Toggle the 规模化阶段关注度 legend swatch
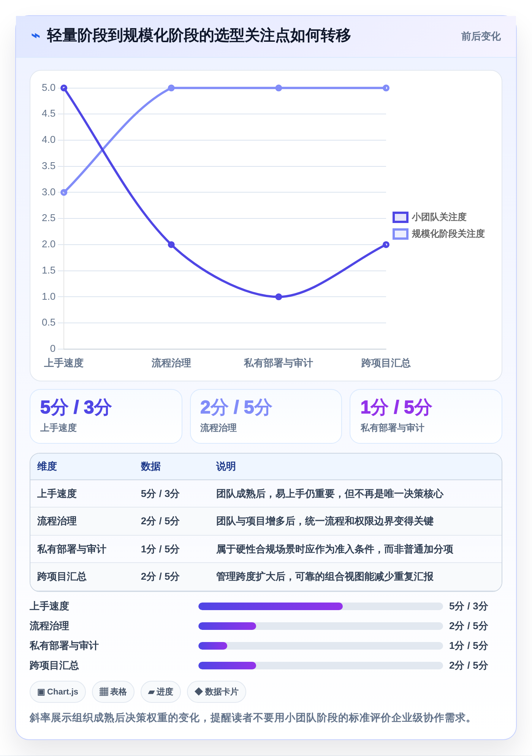Image resolution: width=532 pixels, height=756 pixels. 400,234
